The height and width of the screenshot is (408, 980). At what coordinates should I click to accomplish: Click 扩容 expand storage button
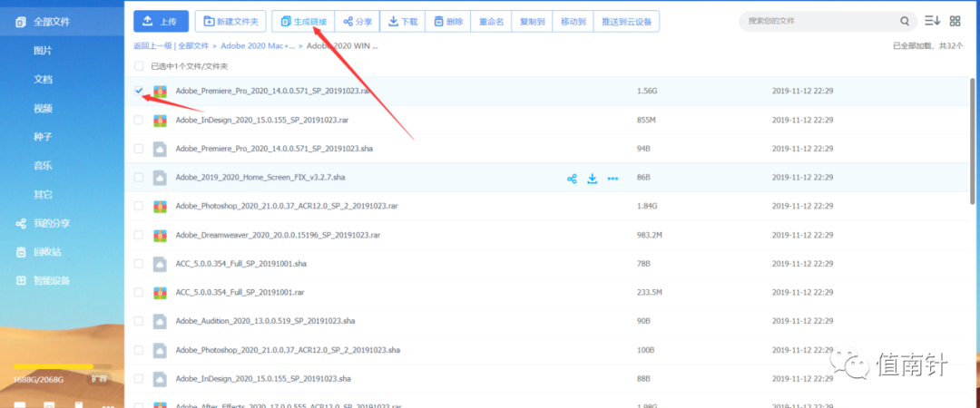[x=99, y=379]
